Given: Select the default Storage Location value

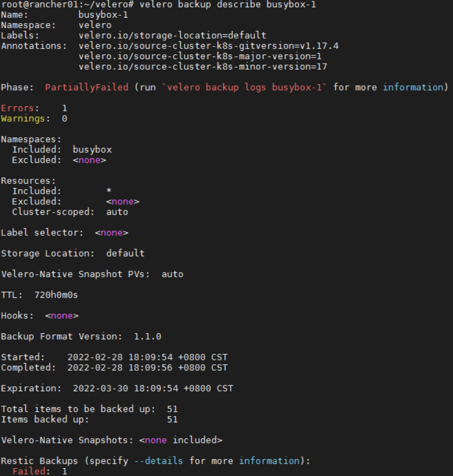Looking at the screenshot, I should 125,253.
